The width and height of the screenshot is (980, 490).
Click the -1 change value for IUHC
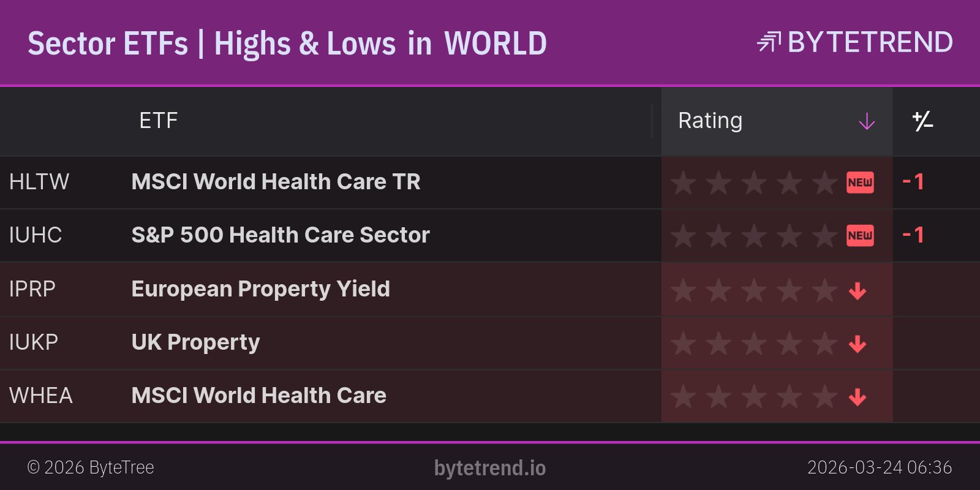pos(913,235)
